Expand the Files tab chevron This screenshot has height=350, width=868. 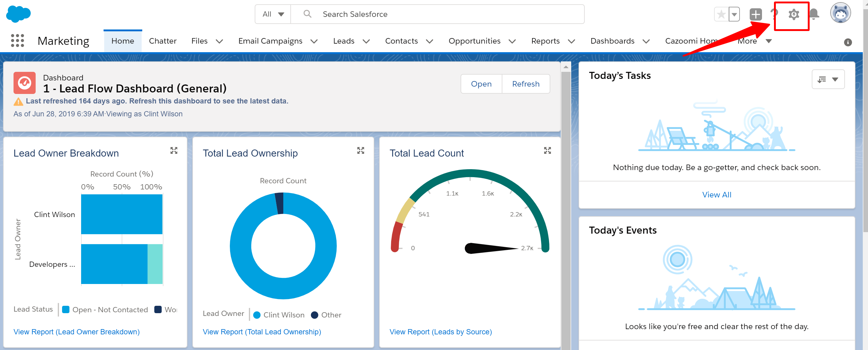click(219, 41)
